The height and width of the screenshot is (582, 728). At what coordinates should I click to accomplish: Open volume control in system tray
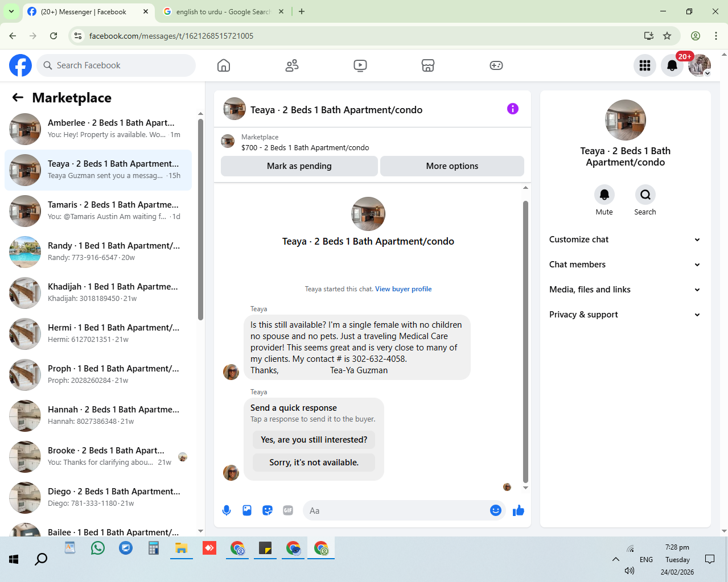(x=629, y=571)
